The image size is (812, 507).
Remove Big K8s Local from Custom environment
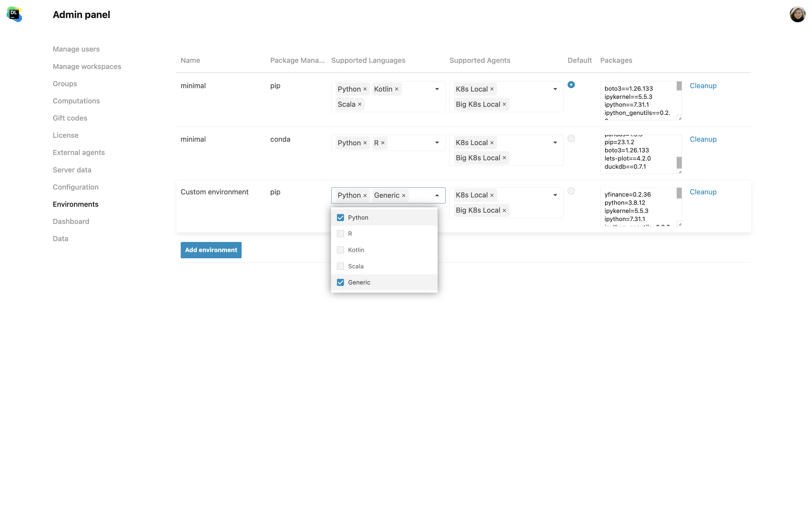click(x=504, y=211)
